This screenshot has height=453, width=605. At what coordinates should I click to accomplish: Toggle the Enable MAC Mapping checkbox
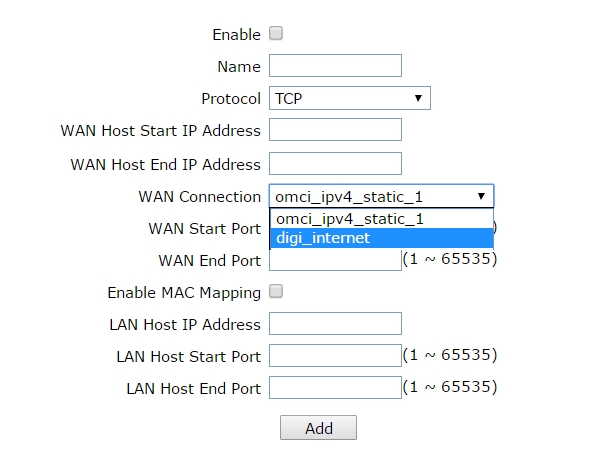(x=276, y=291)
